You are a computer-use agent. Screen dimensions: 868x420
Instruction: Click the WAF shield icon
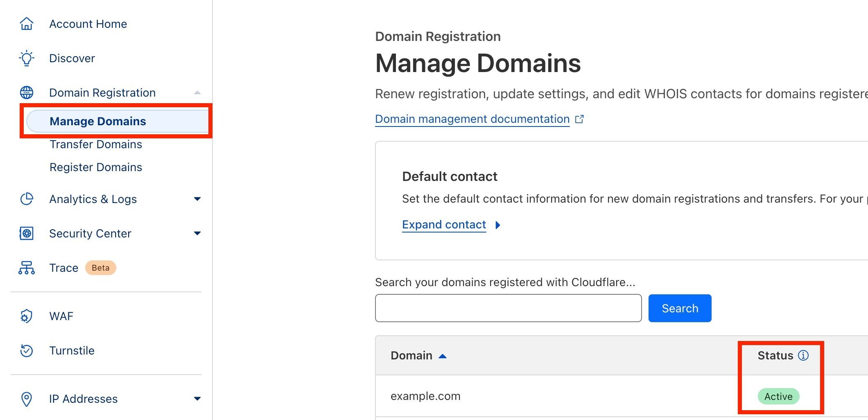27,316
